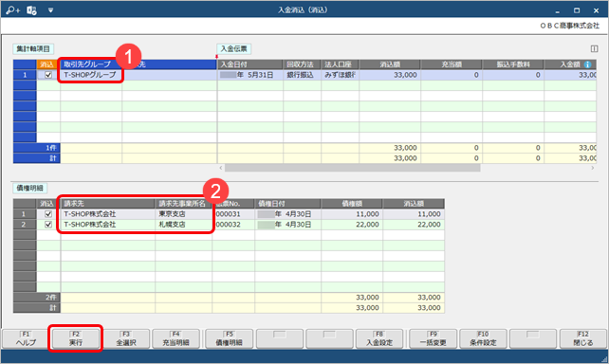Click the OBC商事株式会社 company name
The width and height of the screenshot is (609, 364).
coord(569,26)
